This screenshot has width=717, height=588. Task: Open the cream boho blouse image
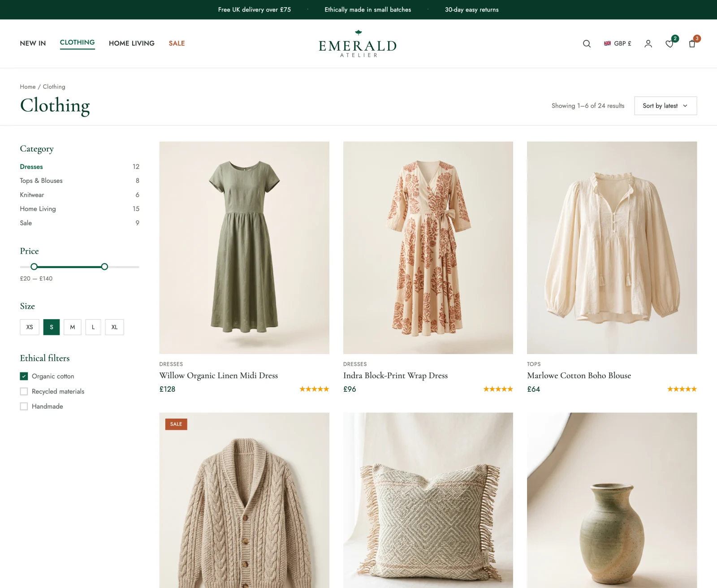[612, 248]
